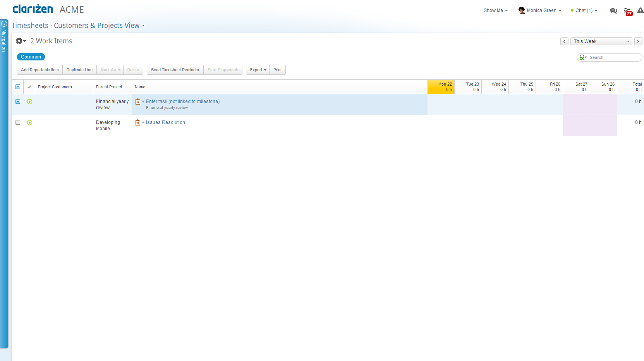The image size is (644, 361).
Task: Open notifications feed with 27 badge
Action: pos(628,11)
